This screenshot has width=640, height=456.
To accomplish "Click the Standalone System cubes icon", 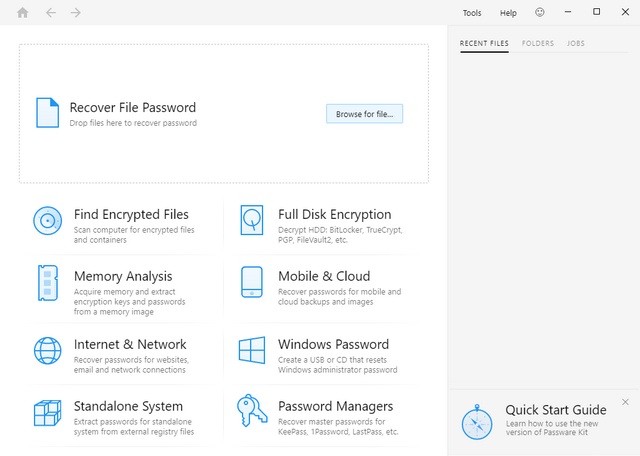I will tap(47, 413).
